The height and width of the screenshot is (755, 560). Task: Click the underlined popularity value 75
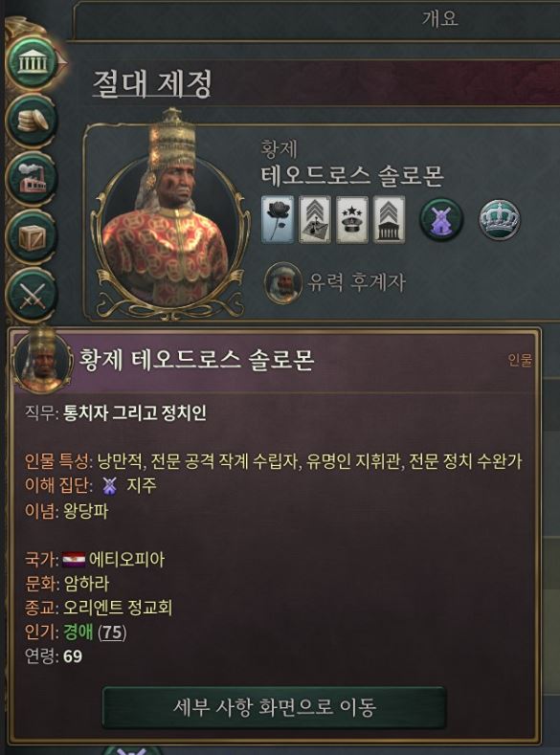[x=112, y=633]
